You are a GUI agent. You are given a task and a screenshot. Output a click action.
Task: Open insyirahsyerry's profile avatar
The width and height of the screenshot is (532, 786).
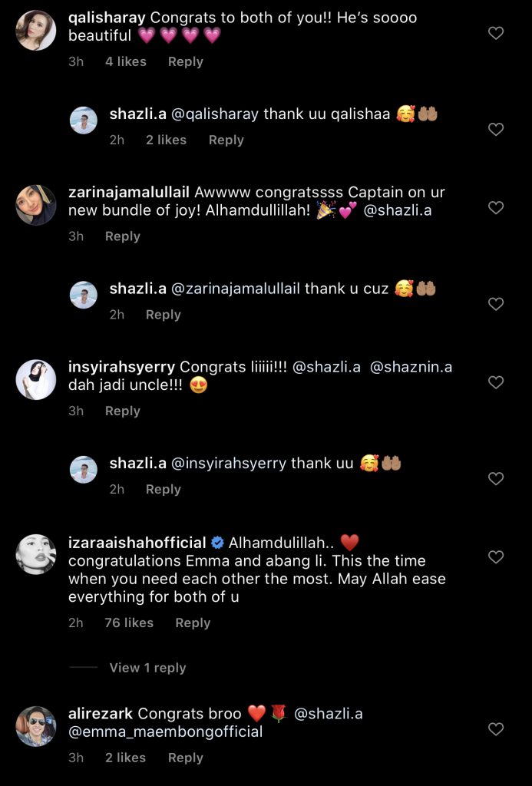click(36, 379)
